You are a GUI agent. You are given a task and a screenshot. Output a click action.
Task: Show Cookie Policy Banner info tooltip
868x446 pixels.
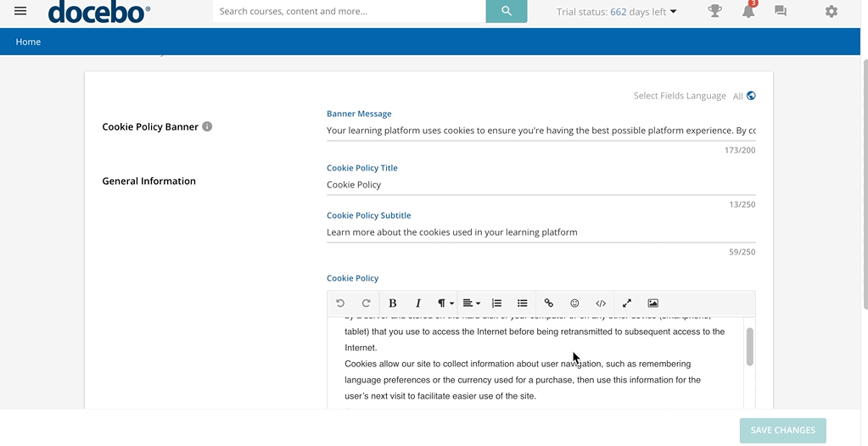(207, 126)
